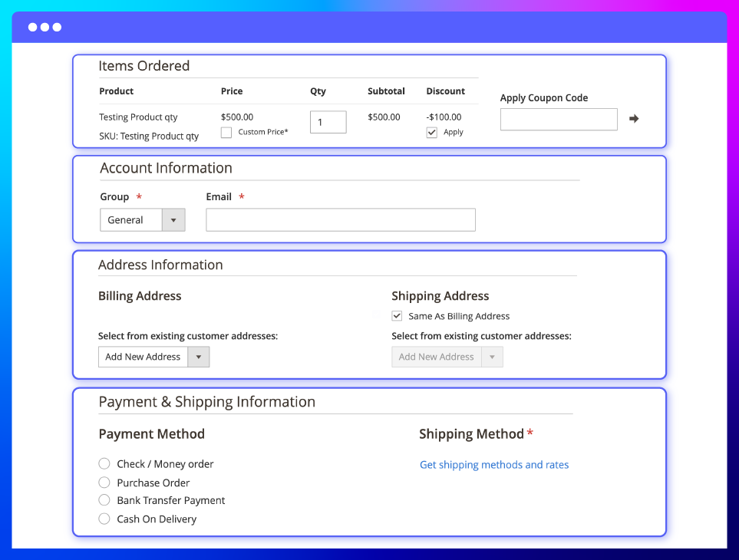The image size is (739, 560).
Task: Uncheck the discount Apply checkbox
Action: [432, 133]
